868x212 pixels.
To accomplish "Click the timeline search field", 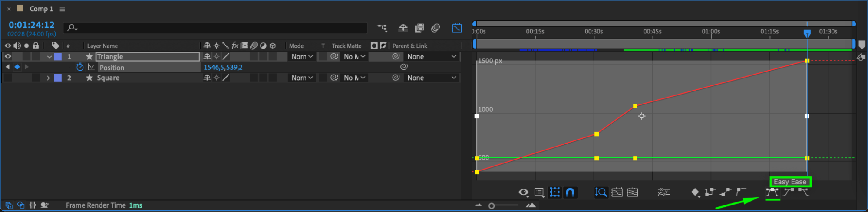I will tap(215, 28).
